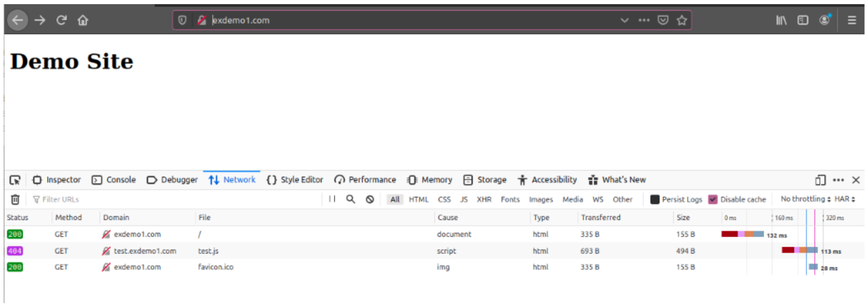Enable the Persist Logs checkbox

(655, 199)
